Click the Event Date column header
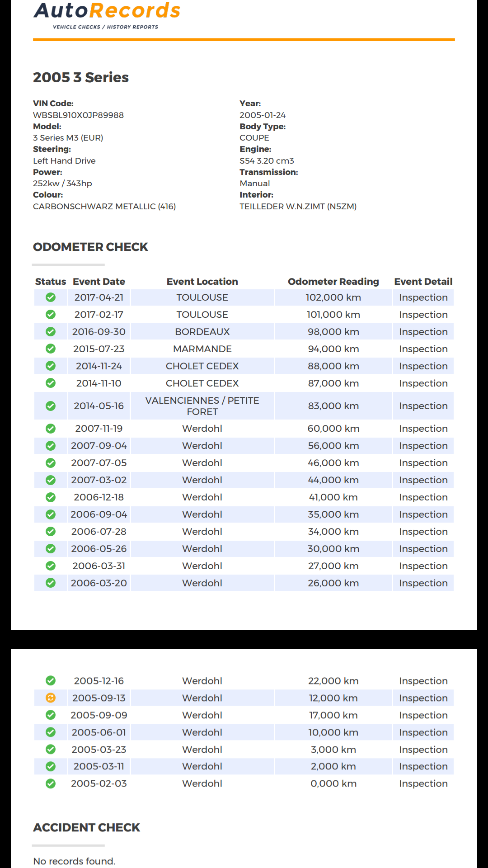Image resolution: width=488 pixels, height=868 pixels. click(x=99, y=282)
